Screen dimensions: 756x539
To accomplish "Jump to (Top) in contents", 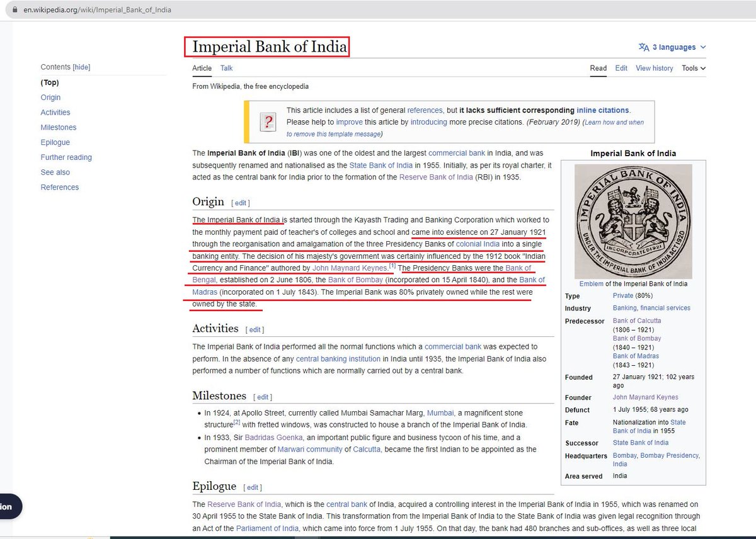I will (x=50, y=82).
